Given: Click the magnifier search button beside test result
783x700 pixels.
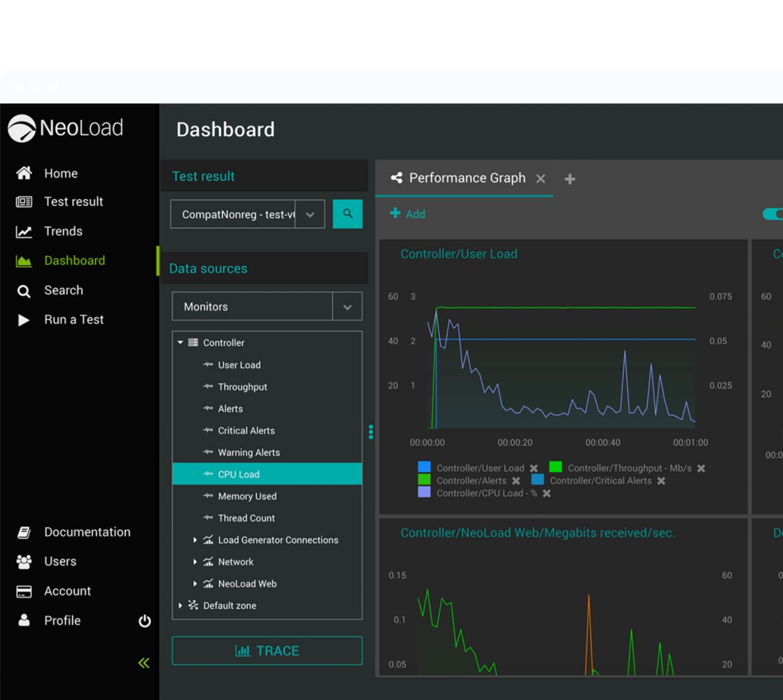Looking at the screenshot, I should point(348,214).
